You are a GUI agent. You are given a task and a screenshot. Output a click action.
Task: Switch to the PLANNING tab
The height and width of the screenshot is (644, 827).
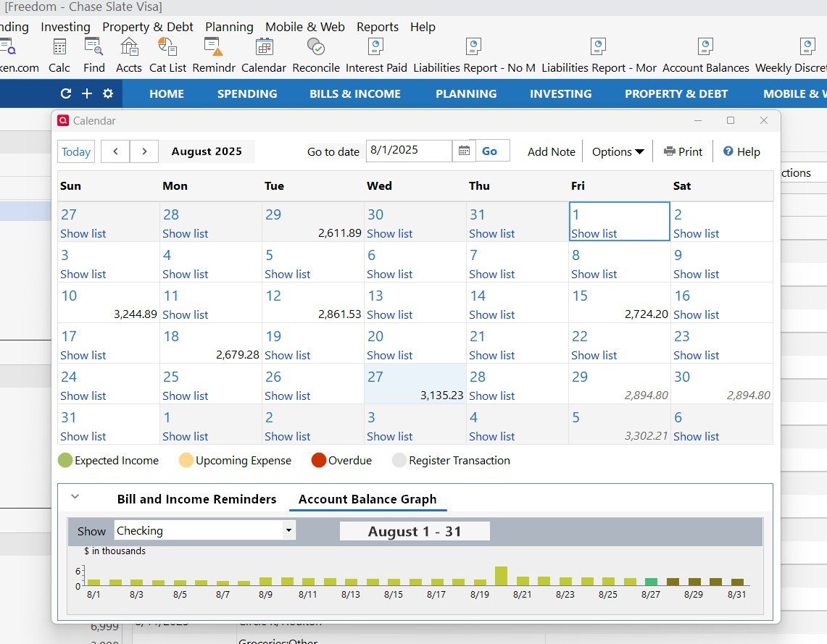(x=466, y=93)
